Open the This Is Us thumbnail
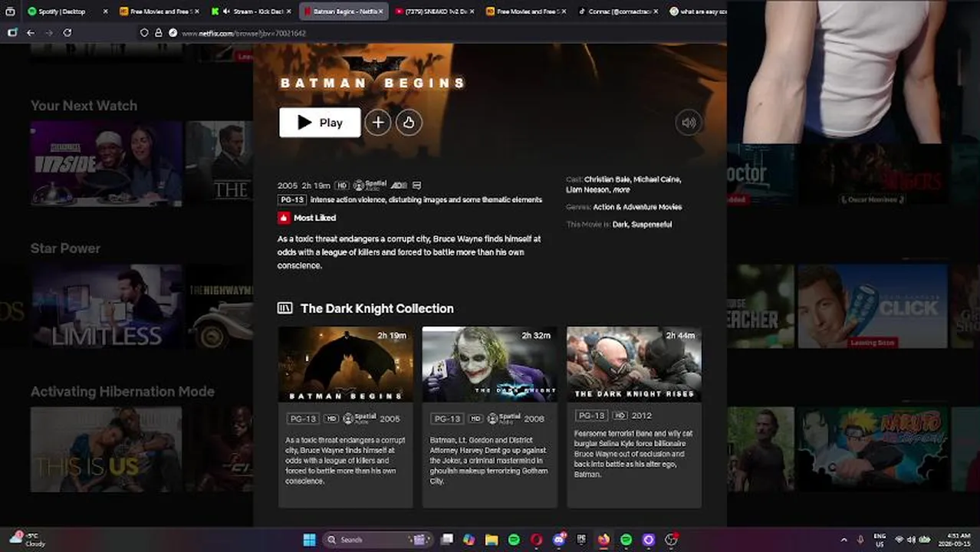The height and width of the screenshot is (552, 980). pyautogui.click(x=107, y=449)
